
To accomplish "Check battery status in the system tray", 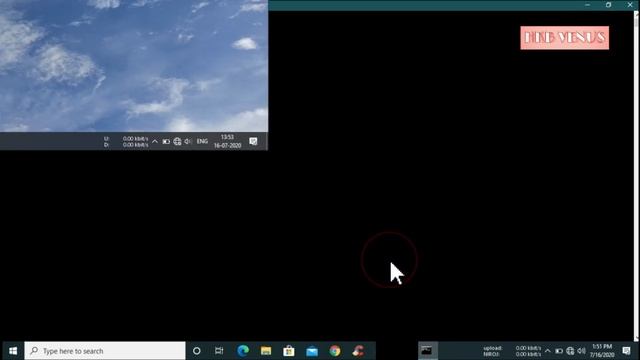I will (559, 351).
